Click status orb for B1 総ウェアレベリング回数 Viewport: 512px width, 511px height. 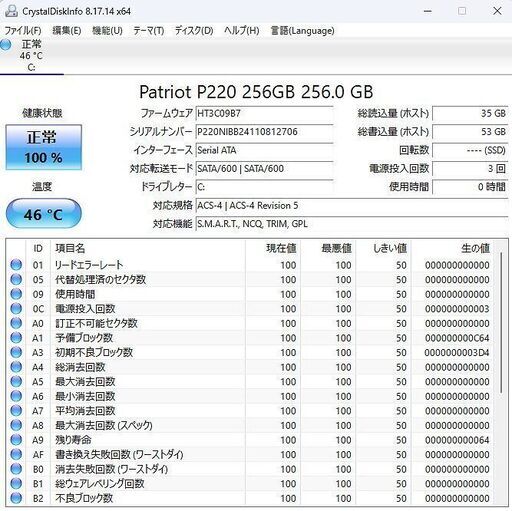point(16,484)
